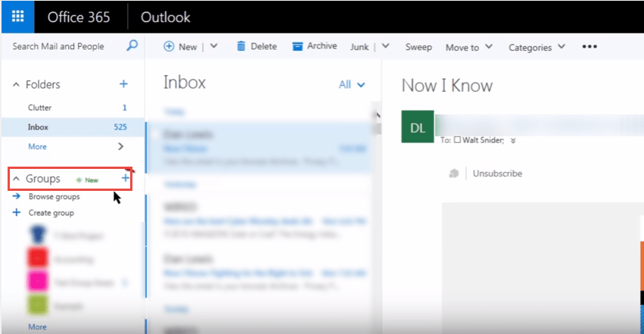Click the Archive box icon
The height and width of the screenshot is (334, 644).
297,46
